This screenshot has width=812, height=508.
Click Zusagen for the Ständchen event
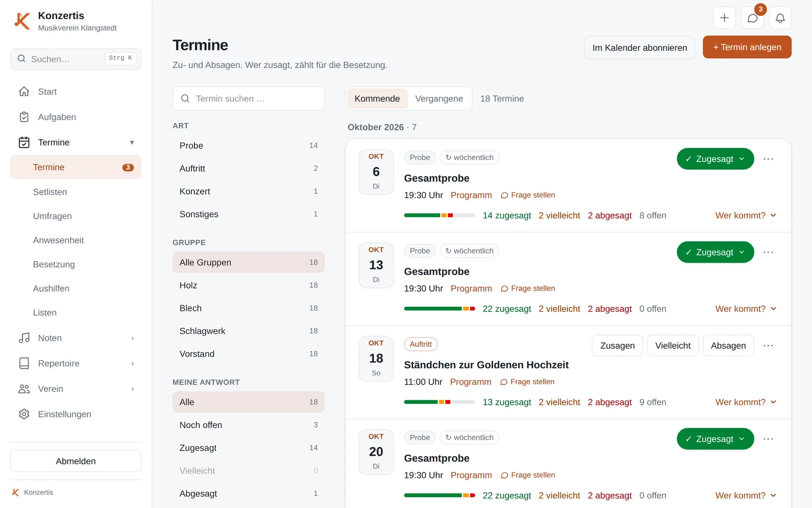tap(617, 345)
